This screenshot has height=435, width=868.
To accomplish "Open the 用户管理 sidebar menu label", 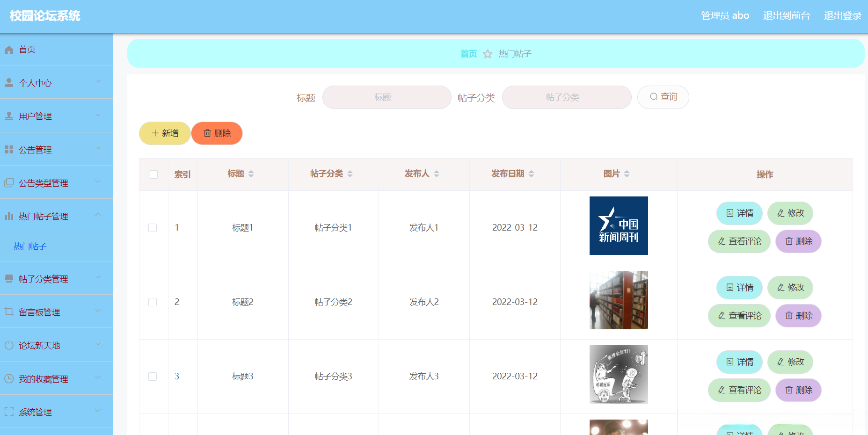I will [35, 116].
